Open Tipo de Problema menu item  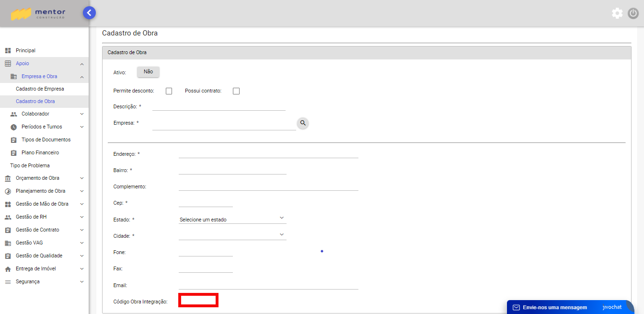click(30, 165)
